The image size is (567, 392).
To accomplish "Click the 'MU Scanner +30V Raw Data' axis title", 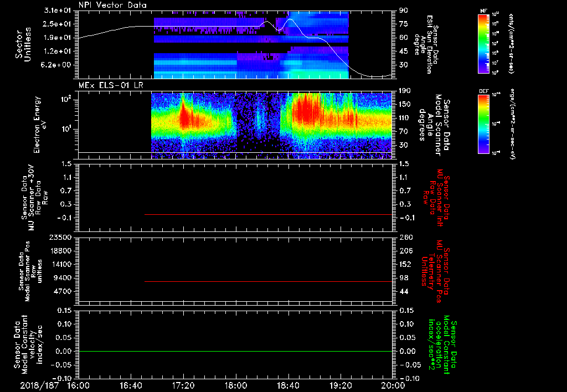I will point(35,198).
